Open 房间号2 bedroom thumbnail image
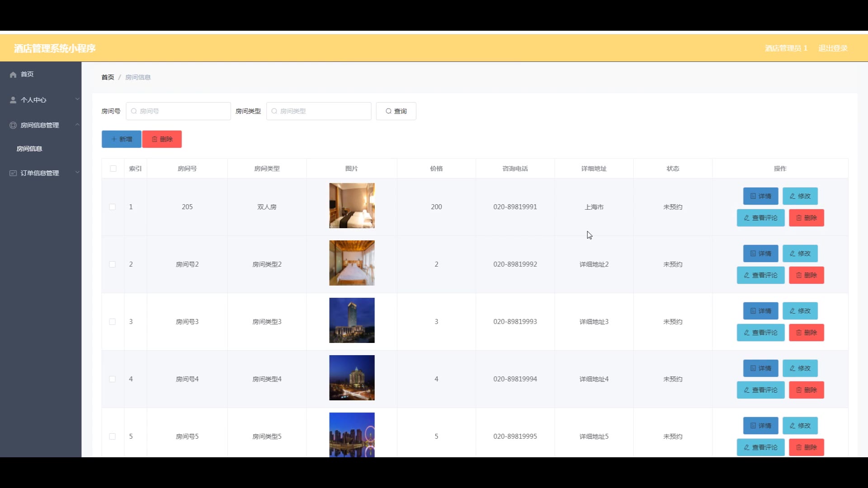Screen dimensions: 868x488 [352, 263]
